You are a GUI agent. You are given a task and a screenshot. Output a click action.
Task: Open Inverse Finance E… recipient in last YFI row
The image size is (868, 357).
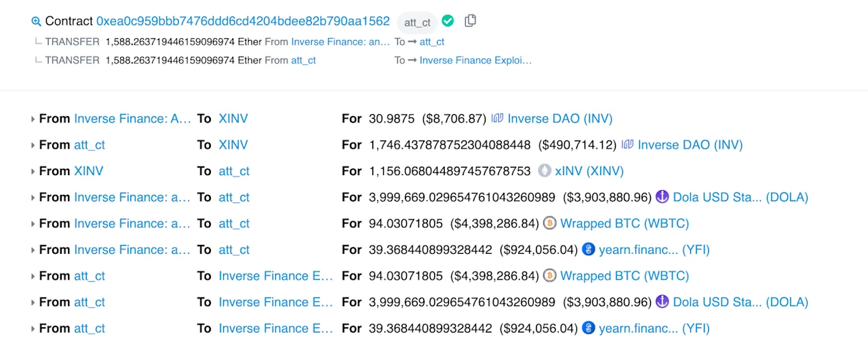pos(275,328)
